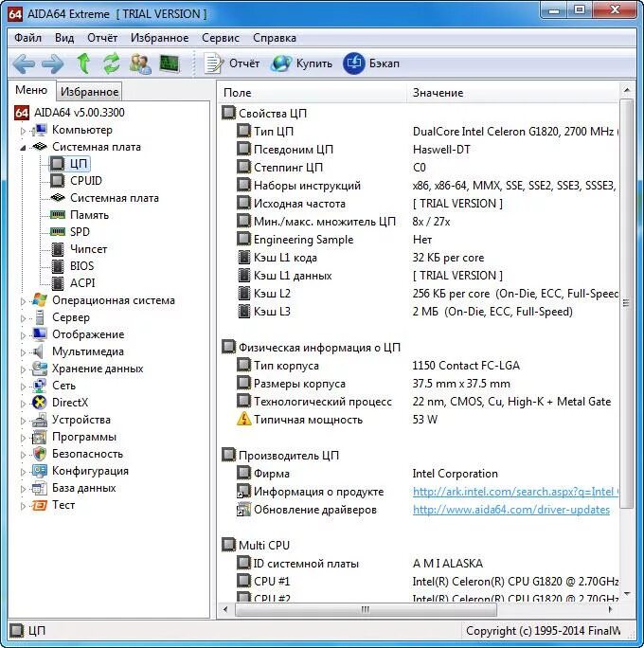Image resolution: width=644 pixels, height=648 pixels.
Task: Click the Купить globe toolbar button
Action: (x=302, y=63)
